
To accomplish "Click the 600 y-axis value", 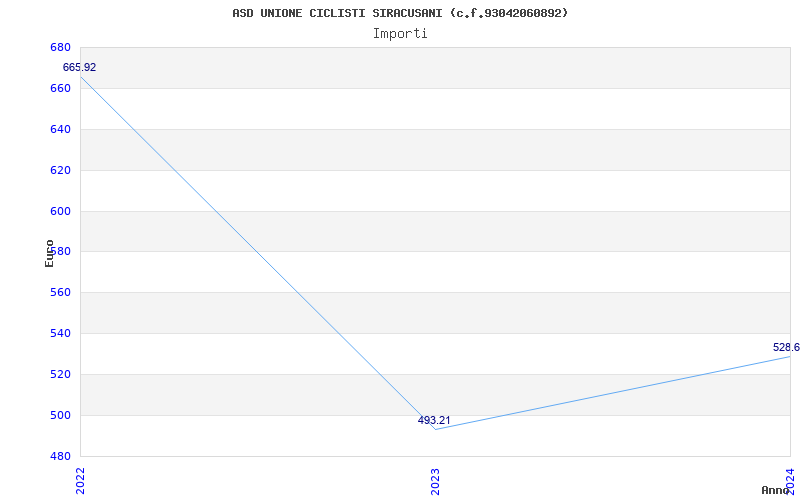I will click(x=60, y=211).
